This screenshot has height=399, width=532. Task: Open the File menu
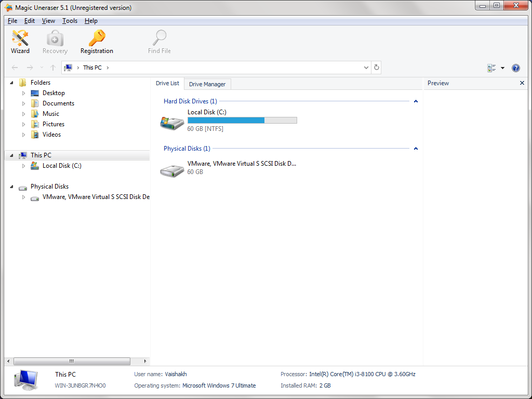click(x=12, y=21)
